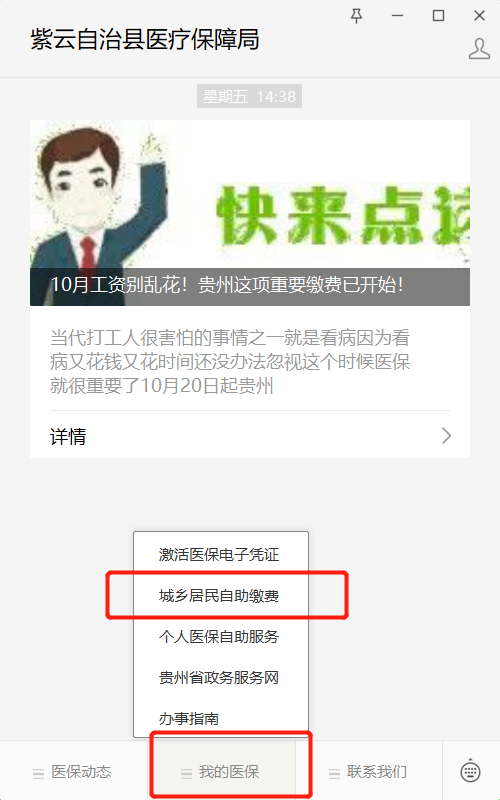This screenshot has height=800, width=500.
Task: Click the menu lines icon beside 医保动态
Action: point(38,773)
